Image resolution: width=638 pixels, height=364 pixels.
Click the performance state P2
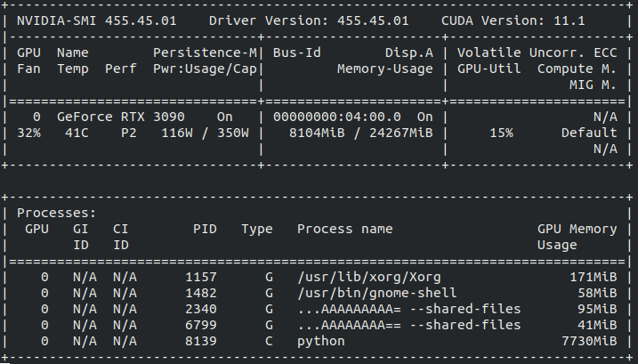click(x=129, y=133)
